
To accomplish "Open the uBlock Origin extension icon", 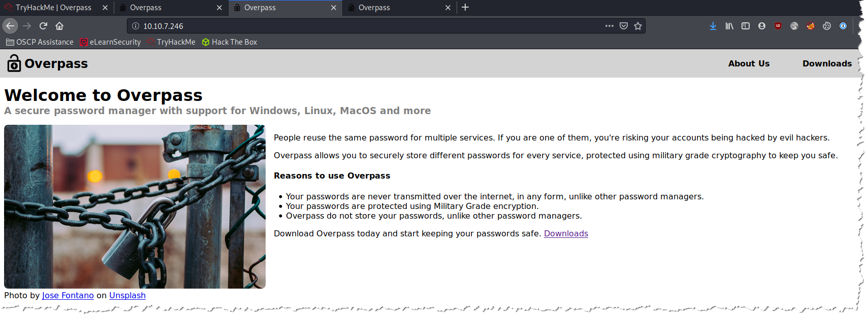I will pyautogui.click(x=778, y=26).
